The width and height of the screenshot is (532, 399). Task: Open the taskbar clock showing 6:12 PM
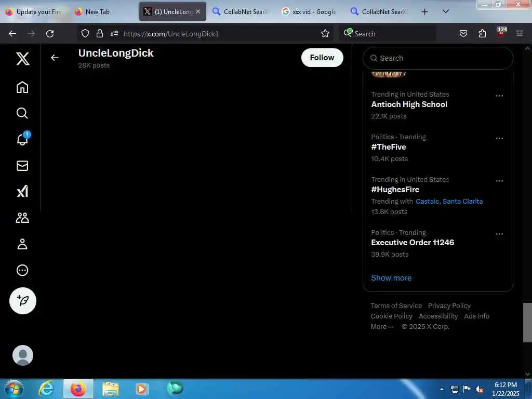(506, 389)
